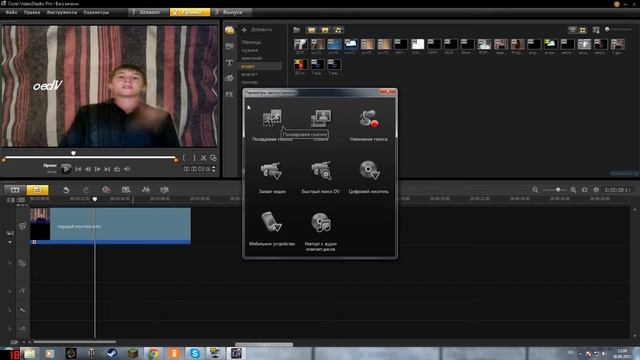Toggle show photos filter in library

pyautogui.click(x=325, y=30)
